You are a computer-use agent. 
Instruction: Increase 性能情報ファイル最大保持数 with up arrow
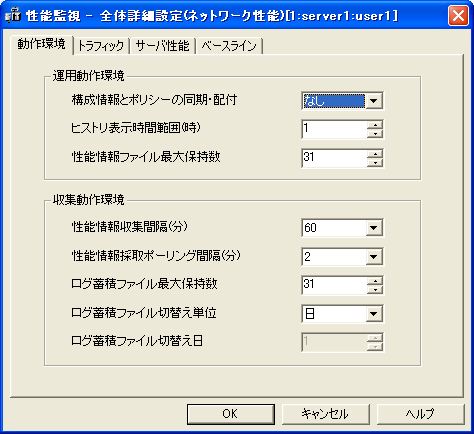(x=375, y=154)
